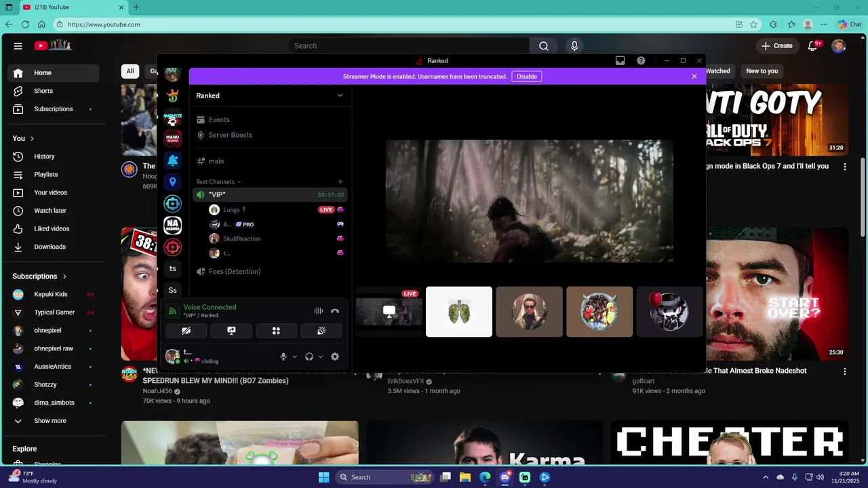Screen dimensions: 868x488
Task: Select the 'Ss' server in Discord
Action: click(x=172, y=290)
